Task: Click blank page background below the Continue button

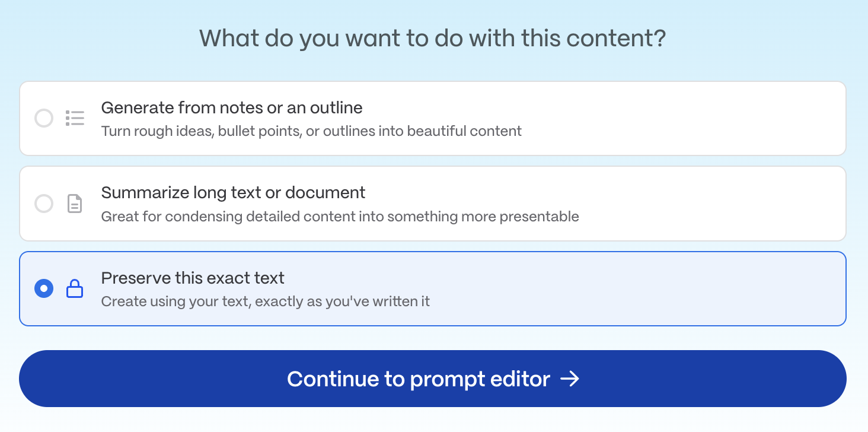Action: click(433, 420)
